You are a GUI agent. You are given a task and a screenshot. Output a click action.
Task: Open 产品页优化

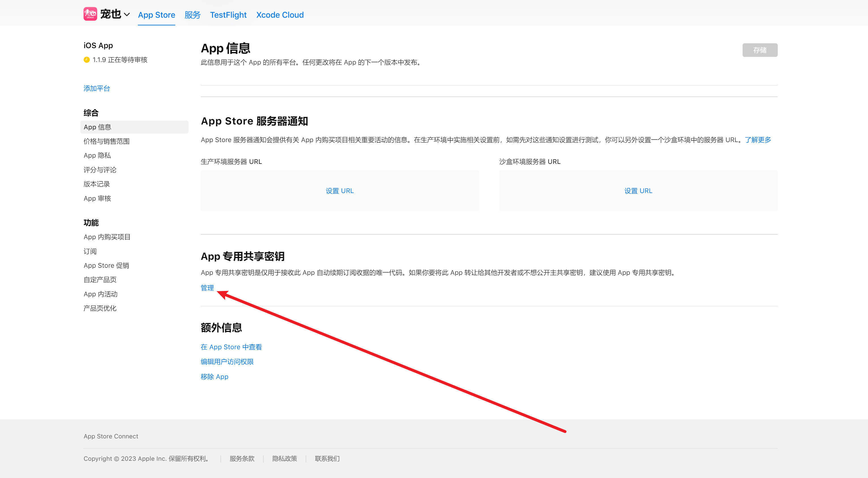pos(100,308)
